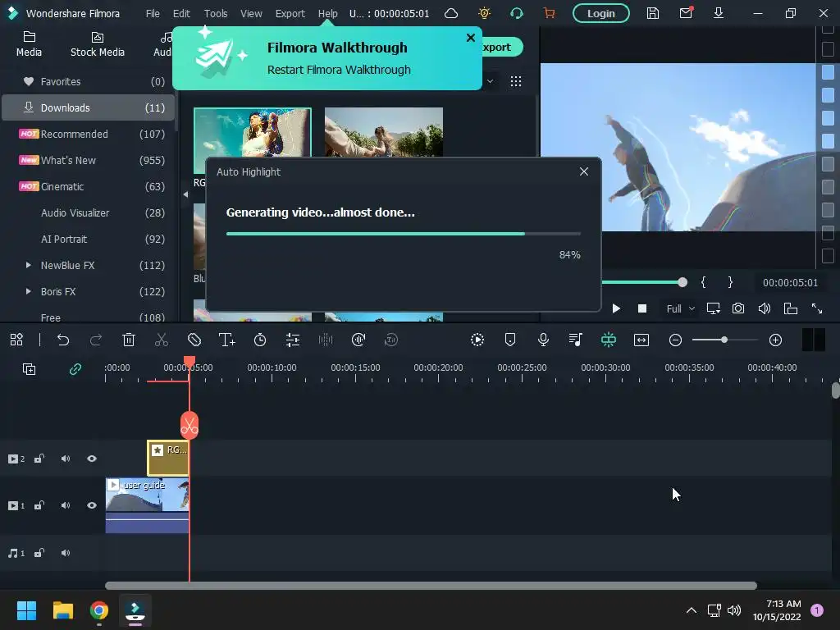This screenshot has height=630, width=840.
Task: Click the headset support icon
Action: coord(517,13)
